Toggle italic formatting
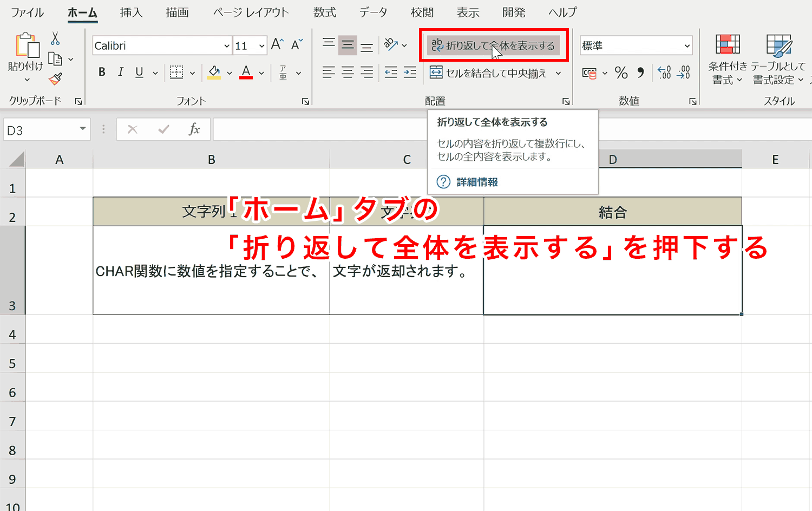Viewport: 812px width, 511px height. [121, 73]
